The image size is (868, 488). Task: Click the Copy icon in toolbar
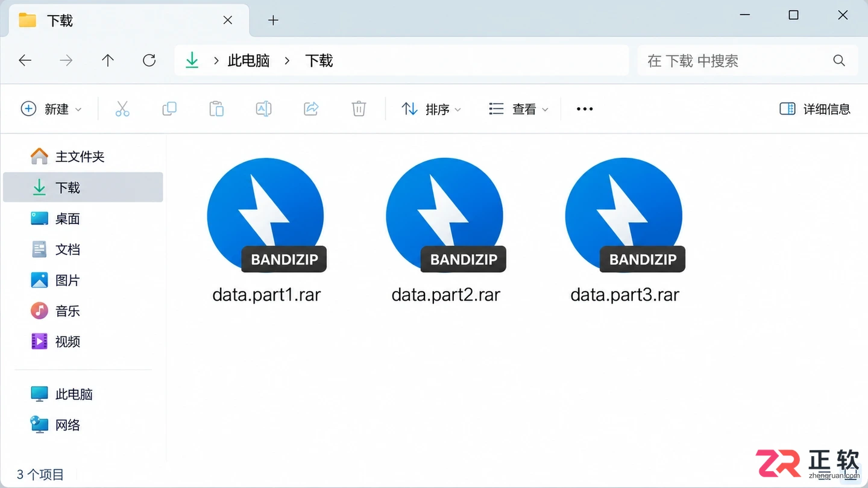[169, 109]
